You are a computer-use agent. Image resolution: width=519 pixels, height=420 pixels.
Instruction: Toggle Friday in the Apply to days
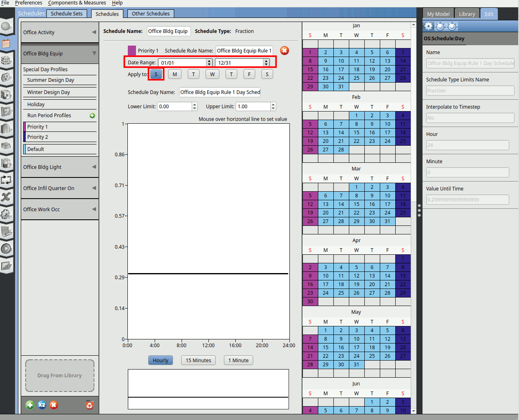tap(249, 74)
